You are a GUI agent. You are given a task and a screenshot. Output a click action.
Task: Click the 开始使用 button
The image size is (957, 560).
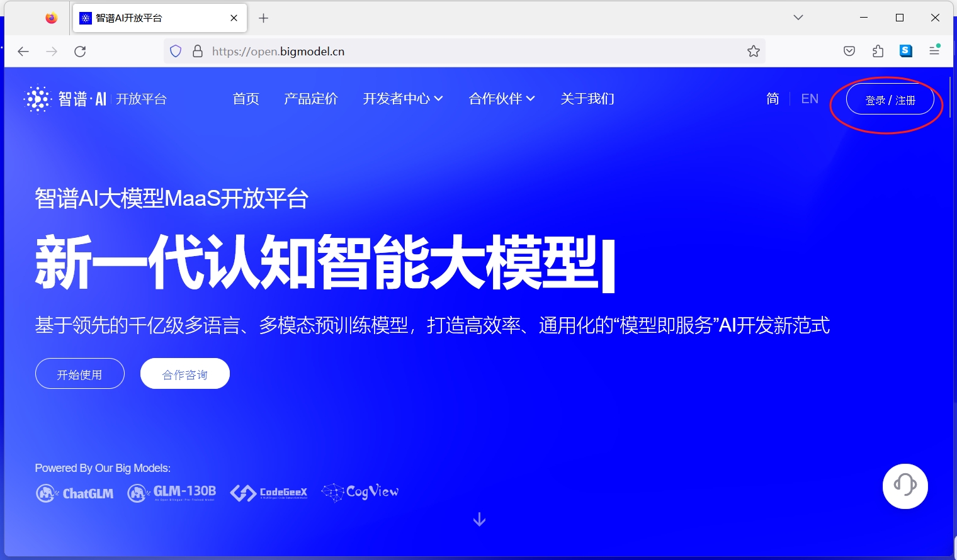point(80,374)
